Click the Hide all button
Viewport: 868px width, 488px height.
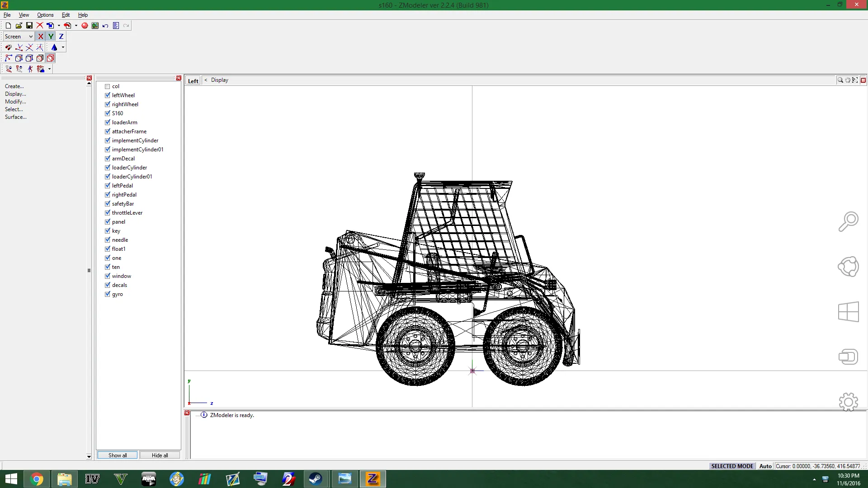click(160, 455)
